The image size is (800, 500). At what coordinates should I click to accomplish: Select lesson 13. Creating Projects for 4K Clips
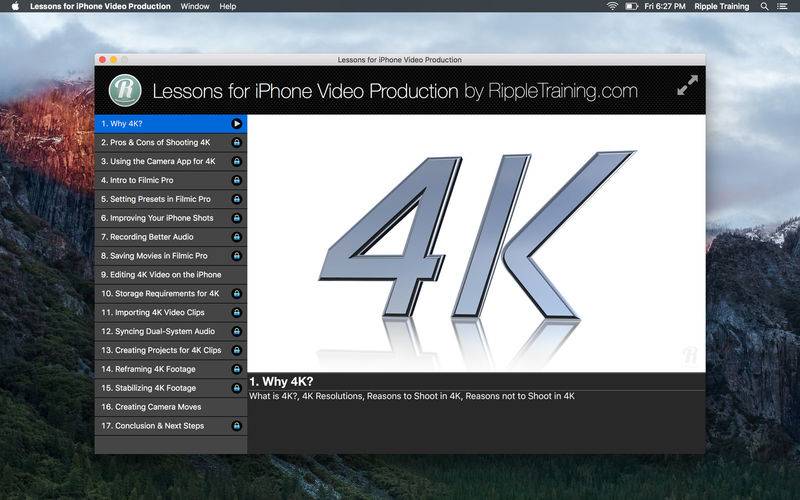(170, 350)
